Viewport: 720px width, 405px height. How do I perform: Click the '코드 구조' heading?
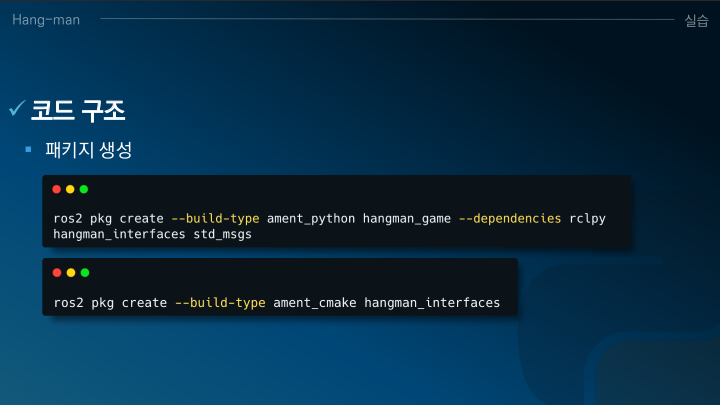click(78, 111)
